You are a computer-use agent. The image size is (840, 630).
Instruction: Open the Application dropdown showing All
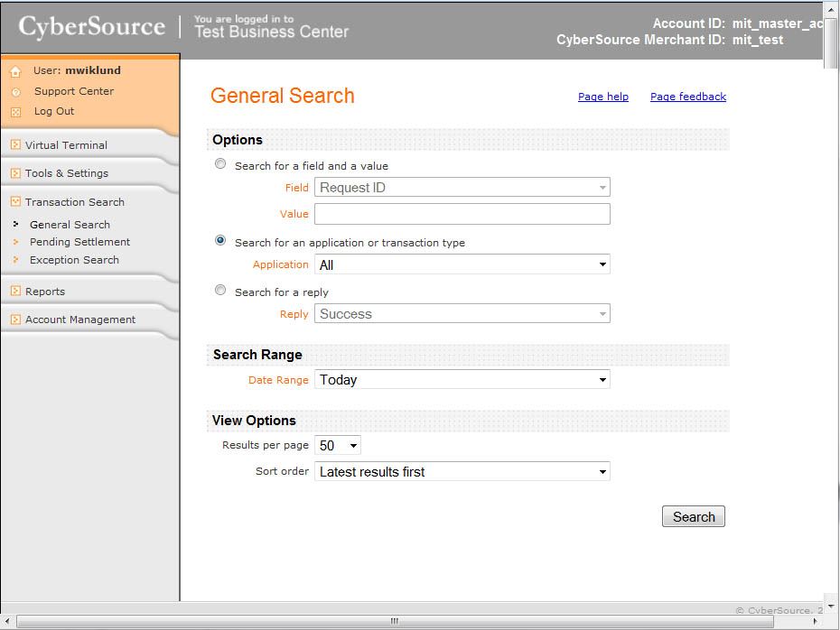(x=462, y=264)
